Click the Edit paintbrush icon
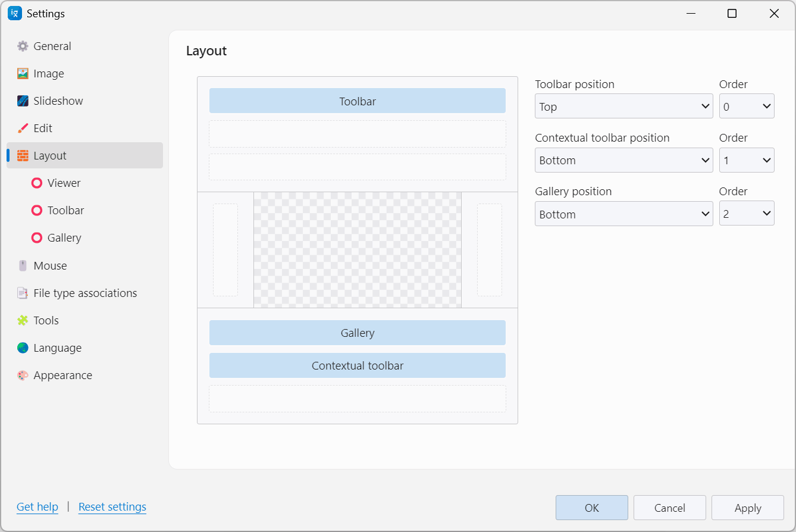This screenshot has height=532, width=796. click(x=23, y=129)
